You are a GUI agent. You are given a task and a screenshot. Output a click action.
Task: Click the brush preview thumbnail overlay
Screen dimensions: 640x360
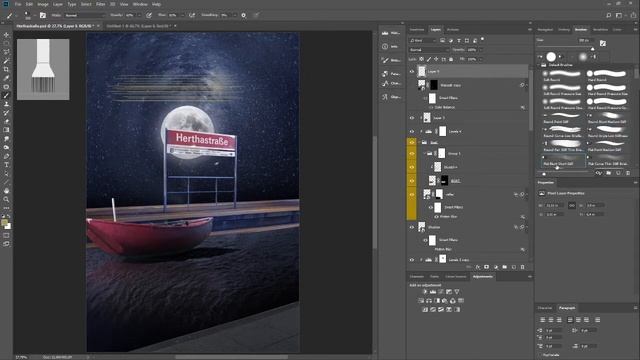point(43,69)
